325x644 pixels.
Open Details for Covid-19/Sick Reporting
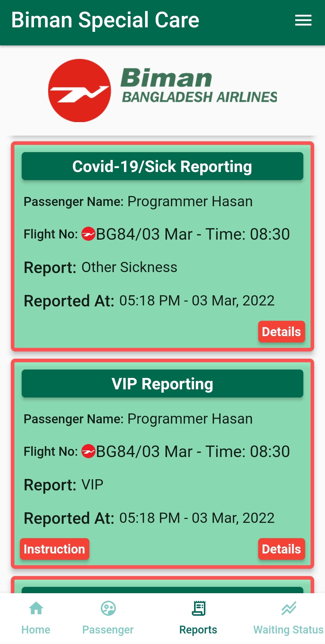[281, 332]
